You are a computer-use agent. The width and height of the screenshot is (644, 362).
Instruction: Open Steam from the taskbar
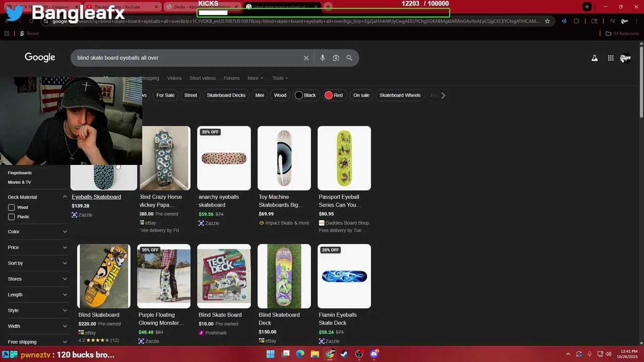345,354
